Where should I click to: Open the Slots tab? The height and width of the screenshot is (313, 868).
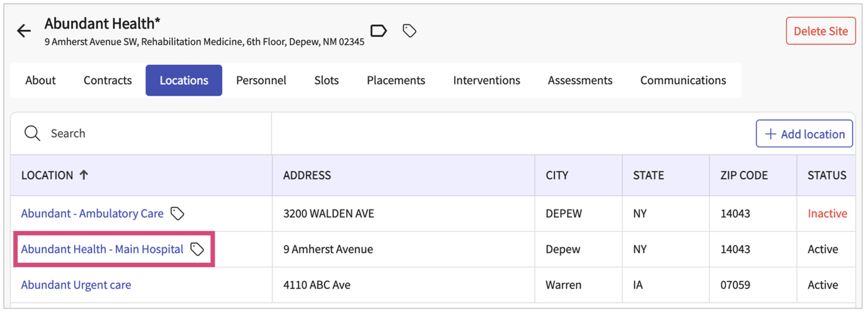(x=326, y=80)
